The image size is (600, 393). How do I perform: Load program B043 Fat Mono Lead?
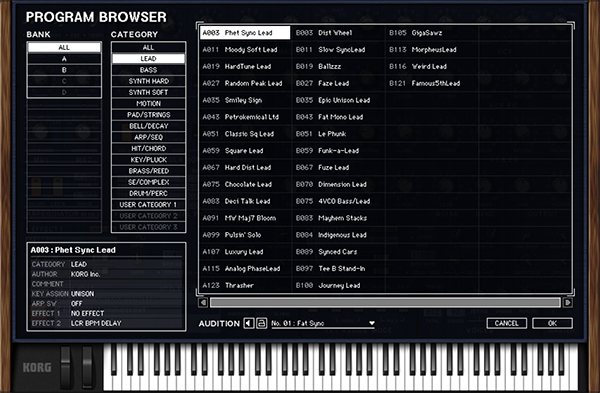point(339,117)
